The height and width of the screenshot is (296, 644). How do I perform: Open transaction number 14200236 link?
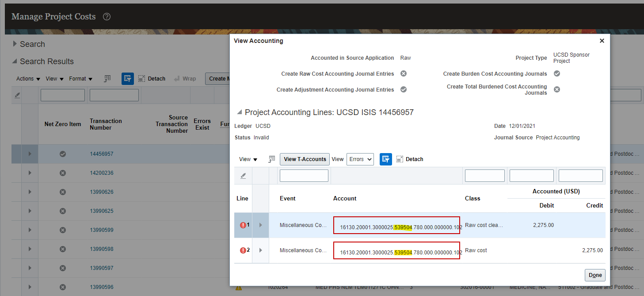[x=101, y=173]
